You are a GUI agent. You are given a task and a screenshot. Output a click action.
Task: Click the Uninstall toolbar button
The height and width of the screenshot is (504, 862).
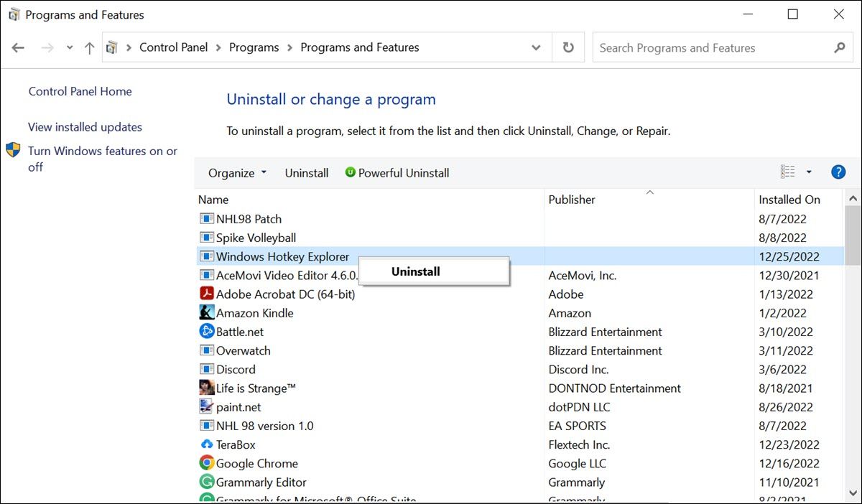click(x=306, y=172)
